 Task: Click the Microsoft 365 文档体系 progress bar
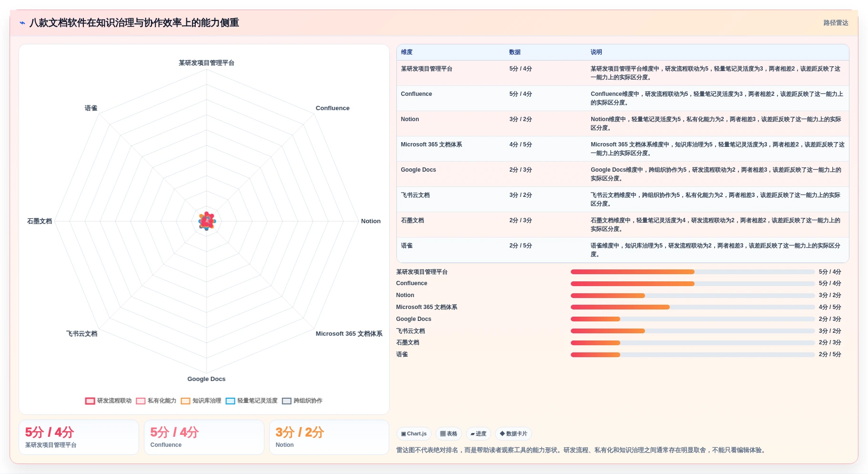[693, 307]
